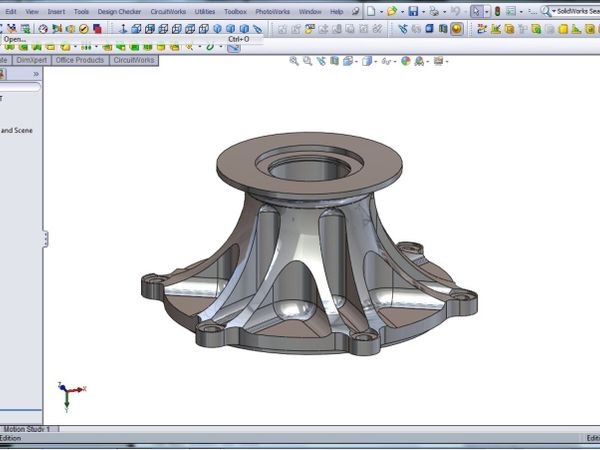
Task: Toggle the highlighted yellow sphere RealView button
Action: (457, 29)
